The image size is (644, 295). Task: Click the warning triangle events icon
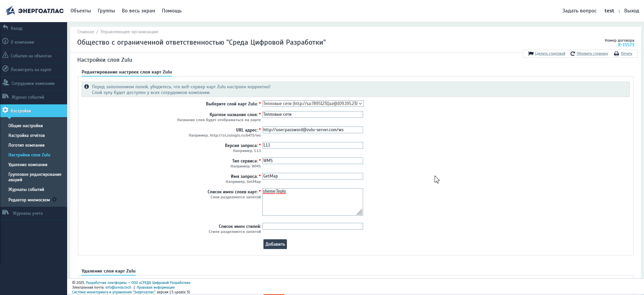click(5, 55)
